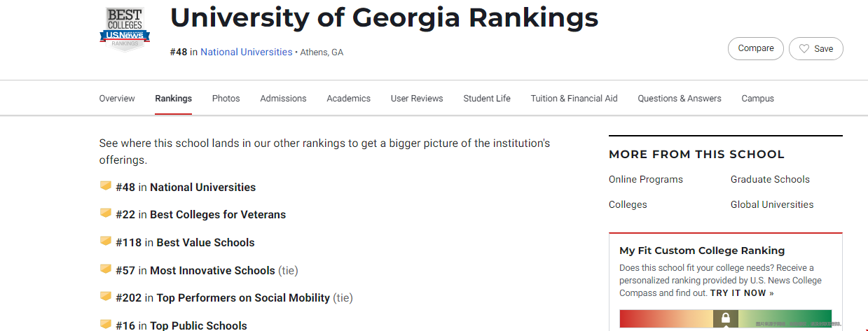Screen dimensions: 868x331
Task: Click the Best Colleges US News badge
Action: coord(125,30)
